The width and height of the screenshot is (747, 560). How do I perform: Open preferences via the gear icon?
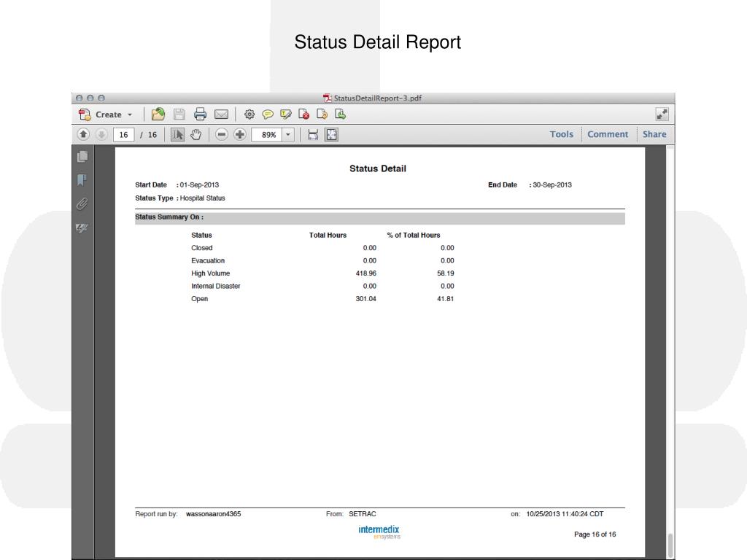[249, 114]
